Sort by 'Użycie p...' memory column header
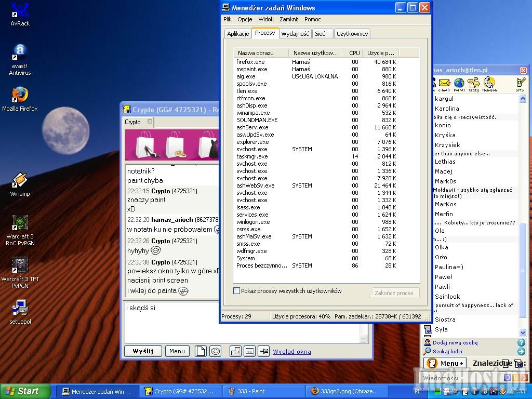The image size is (532, 399). [380, 53]
